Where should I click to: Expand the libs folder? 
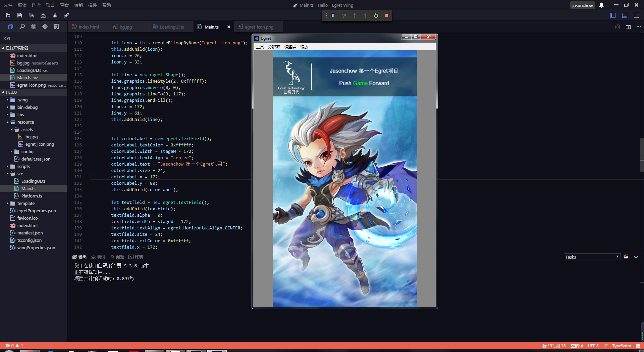tap(7, 115)
